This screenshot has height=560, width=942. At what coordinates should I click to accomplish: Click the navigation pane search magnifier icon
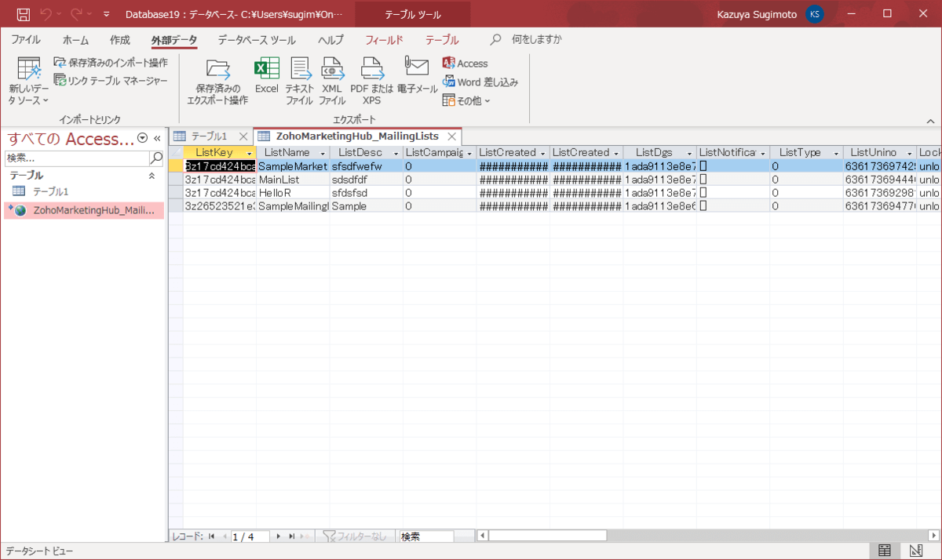[x=155, y=158]
